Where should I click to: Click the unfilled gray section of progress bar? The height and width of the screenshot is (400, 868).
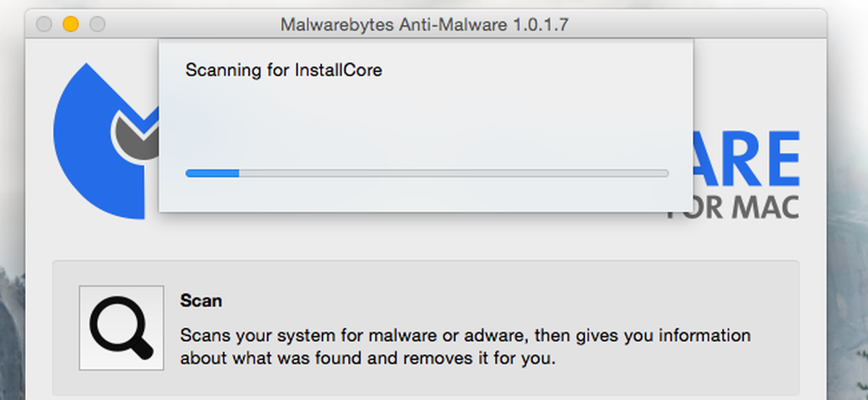click(x=453, y=174)
